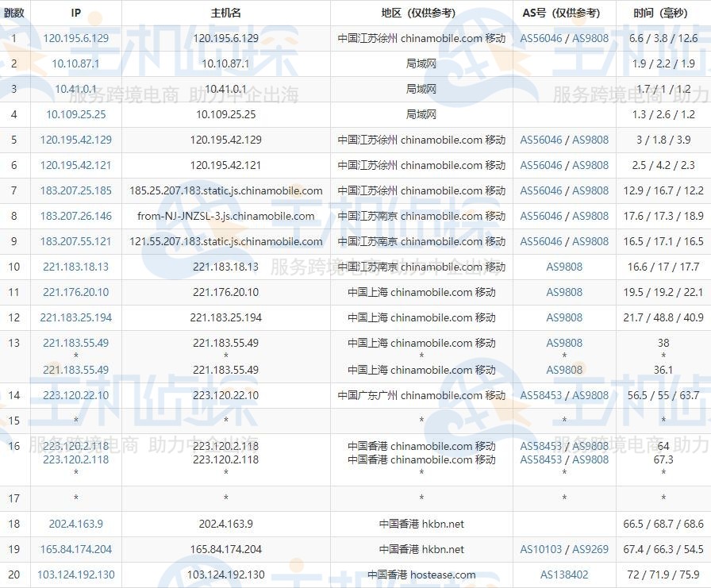Open the final hop AS138402 link
The image size is (711, 588).
click(564, 575)
